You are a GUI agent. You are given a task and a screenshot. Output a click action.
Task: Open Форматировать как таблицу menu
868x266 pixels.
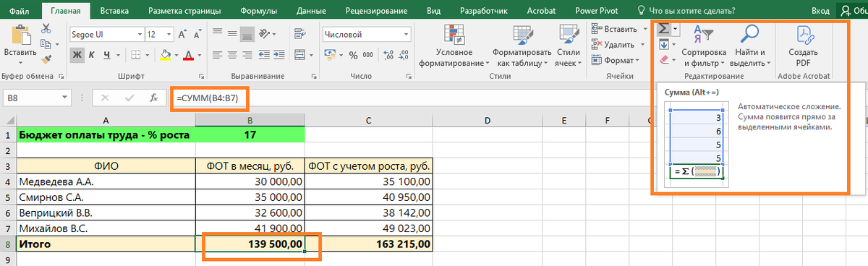[x=522, y=46]
